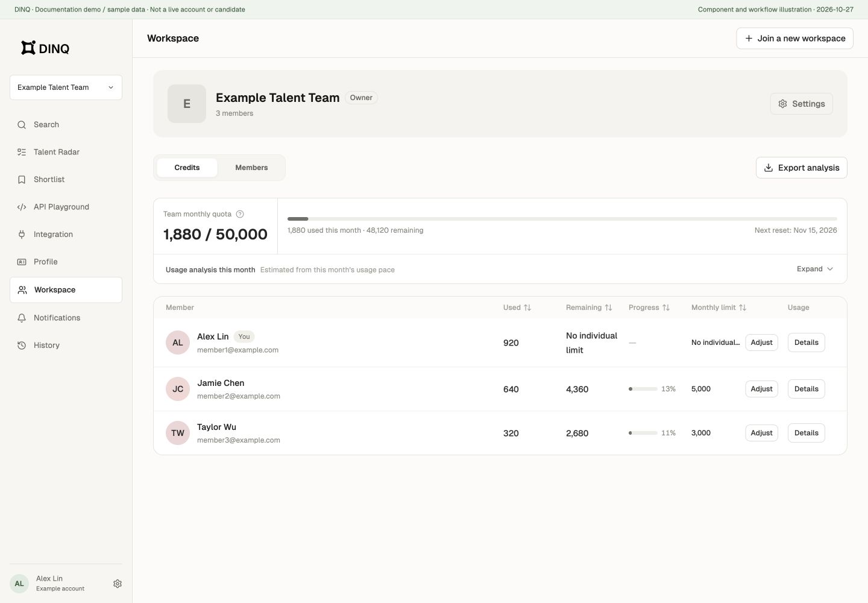Click the Integration plug icon
Viewport: 868px width, 603px height.
22,235
